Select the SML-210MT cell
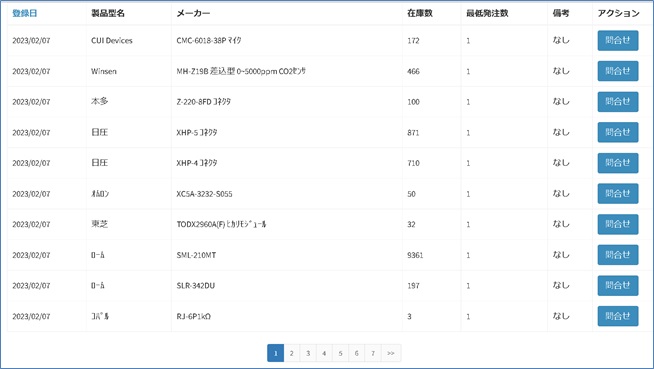The width and height of the screenshot is (654, 369). click(196, 255)
